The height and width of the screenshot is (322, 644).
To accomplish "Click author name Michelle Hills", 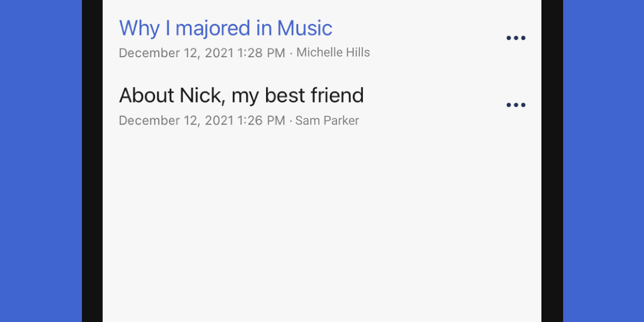I will [333, 53].
